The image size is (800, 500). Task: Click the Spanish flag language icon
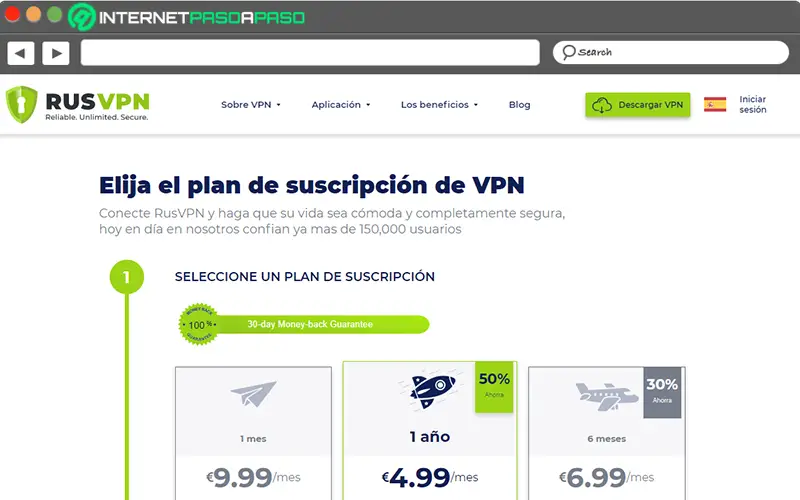click(x=715, y=105)
